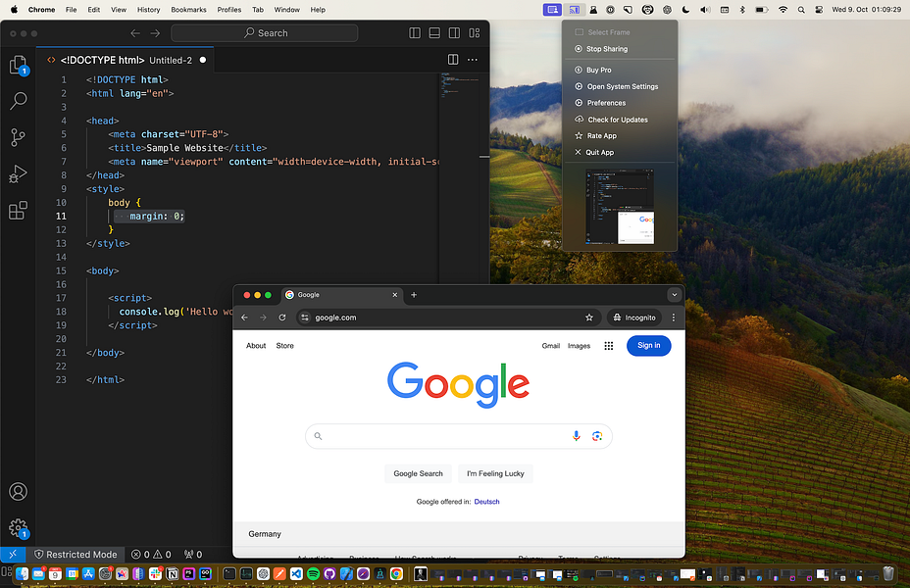Open Chrome three-dot menu
This screenshot has width=910, height=588.
[674, 318]
